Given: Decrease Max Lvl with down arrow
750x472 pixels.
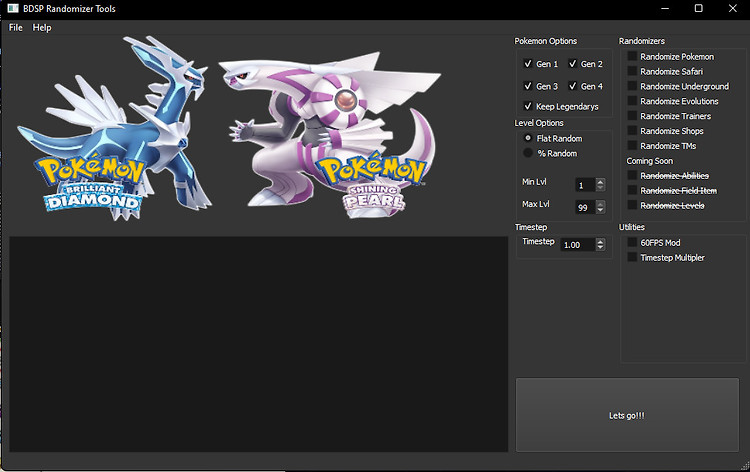Looking at the screenshot, I should [x=601, y=211].
